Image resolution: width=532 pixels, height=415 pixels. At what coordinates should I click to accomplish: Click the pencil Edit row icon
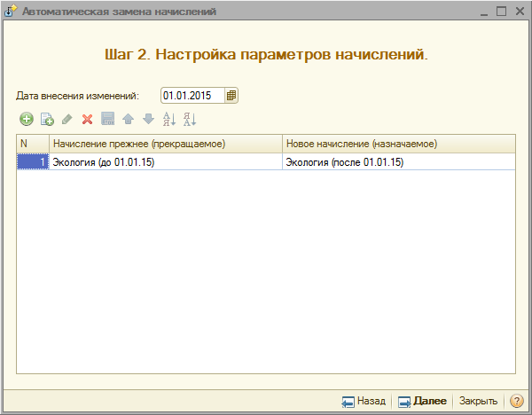67,120
